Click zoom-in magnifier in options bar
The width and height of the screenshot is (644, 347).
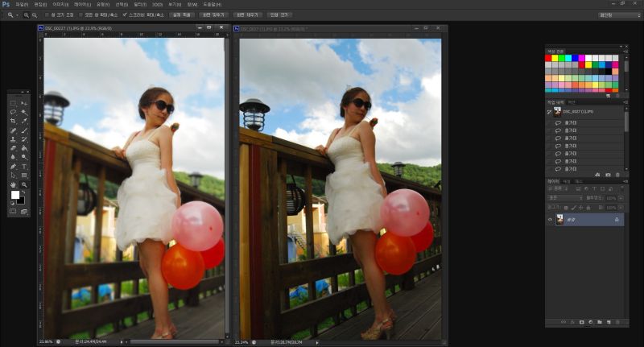point(27,15)
